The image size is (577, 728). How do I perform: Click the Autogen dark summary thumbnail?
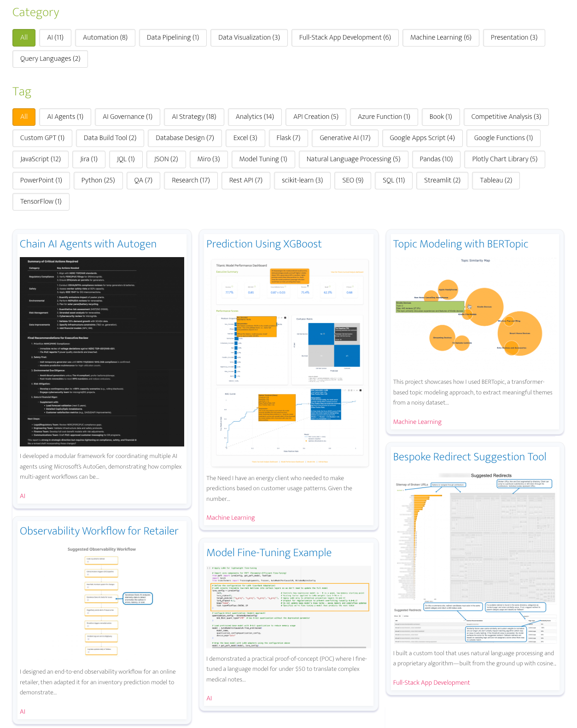click(x=102, y=352)
